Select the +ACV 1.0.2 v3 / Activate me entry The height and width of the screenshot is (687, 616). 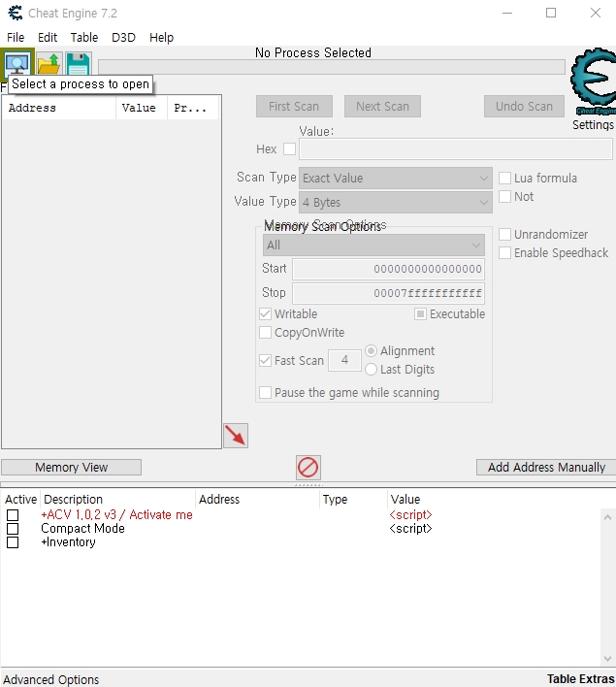[116, 515]
